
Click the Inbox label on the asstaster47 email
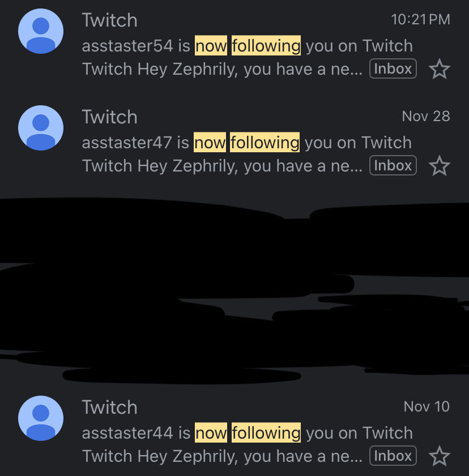[x=393, y=166]
